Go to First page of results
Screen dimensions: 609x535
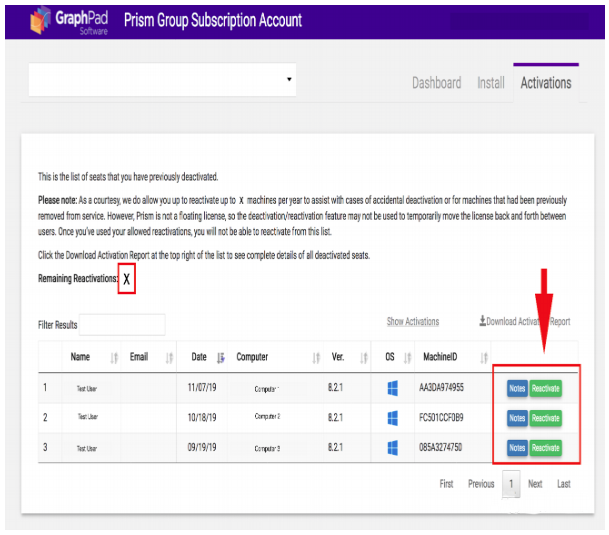446,484
